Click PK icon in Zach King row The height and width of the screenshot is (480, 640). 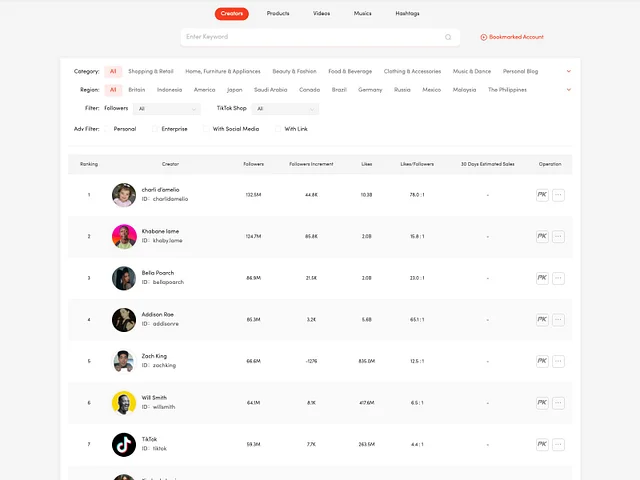pos(542,361)
